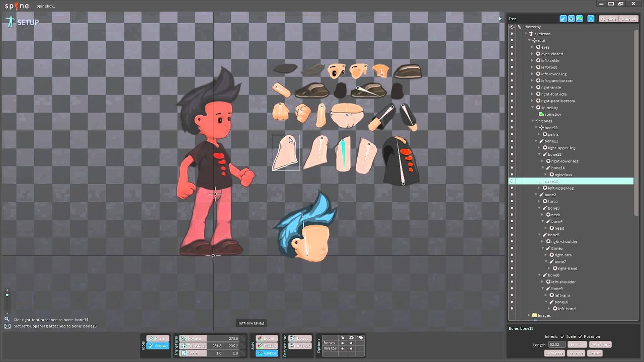Toggle slots filter icon in Tree panel
This screenshot has width=644, height=362.
pos(571,19)
